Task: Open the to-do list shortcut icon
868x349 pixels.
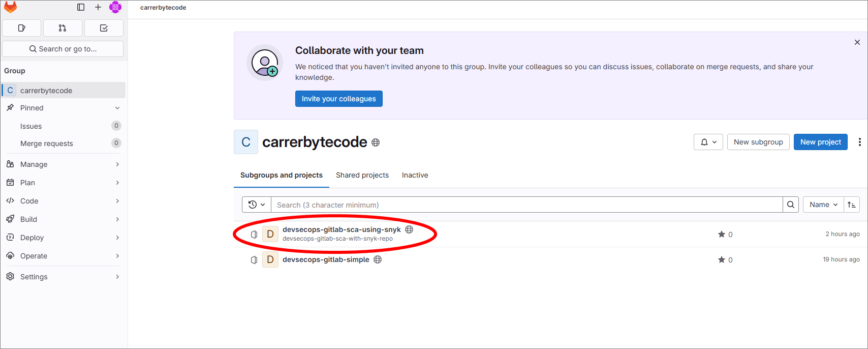Action: [104, 28]
